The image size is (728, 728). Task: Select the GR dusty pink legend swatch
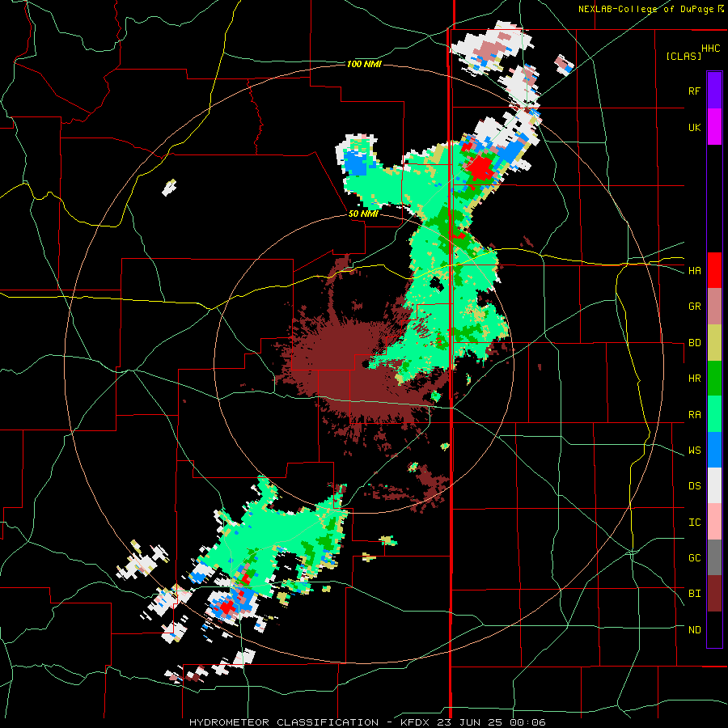coord(714,306)
